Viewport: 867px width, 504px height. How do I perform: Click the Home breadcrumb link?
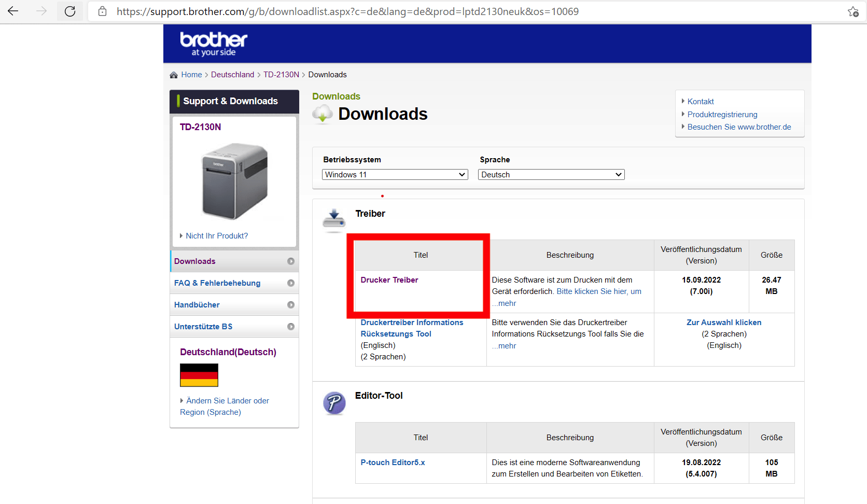(191, 75)
